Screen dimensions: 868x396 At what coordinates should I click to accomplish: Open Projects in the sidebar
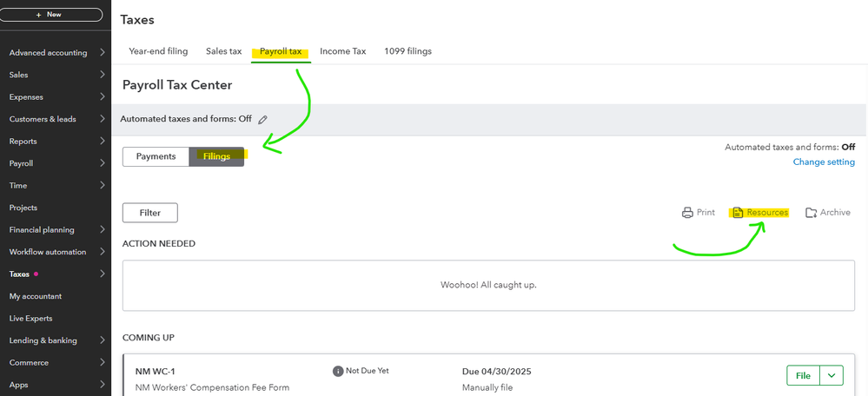pyautogui.click(x=23, y=208)
